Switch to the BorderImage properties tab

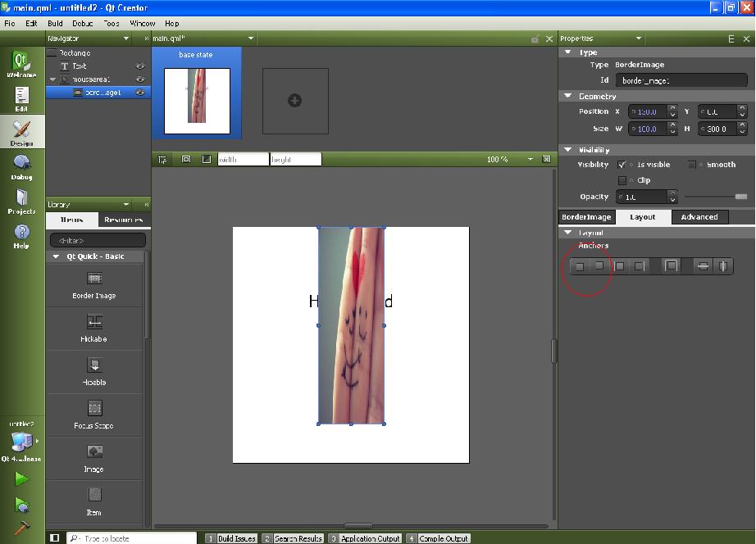586,217
